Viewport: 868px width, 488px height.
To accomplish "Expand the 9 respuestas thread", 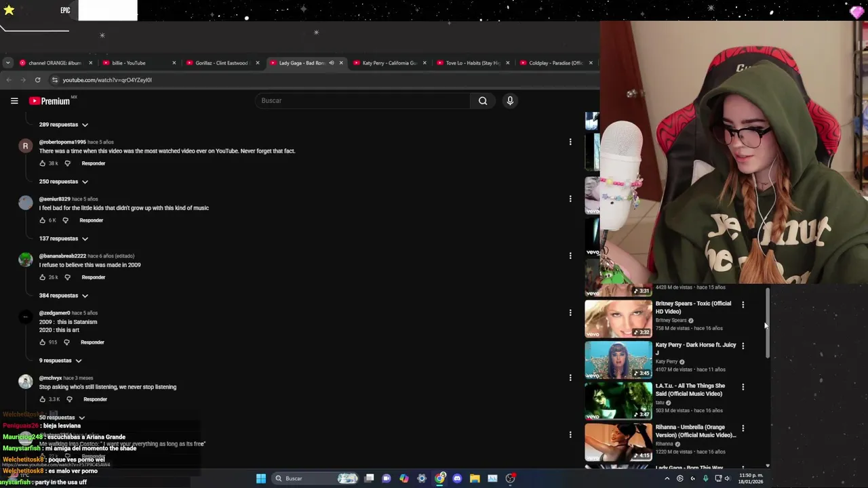I will click(60, 361).
